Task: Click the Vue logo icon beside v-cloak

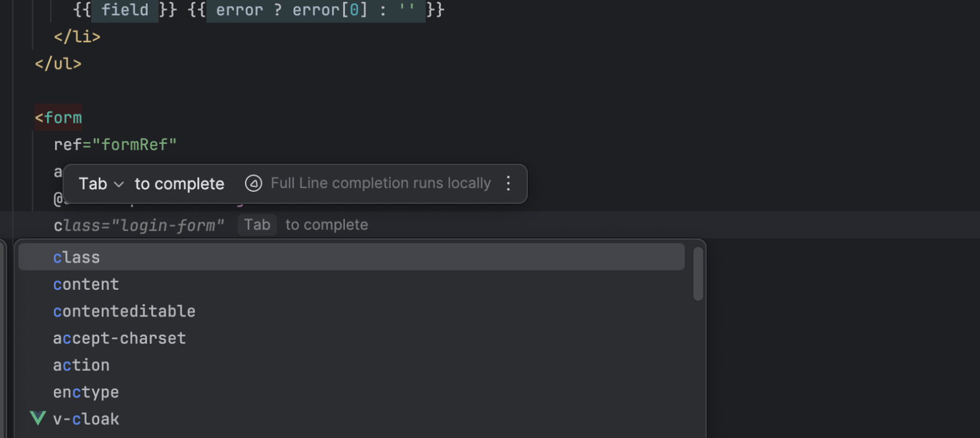Action: pyautogui.click(x=38, y=418)
